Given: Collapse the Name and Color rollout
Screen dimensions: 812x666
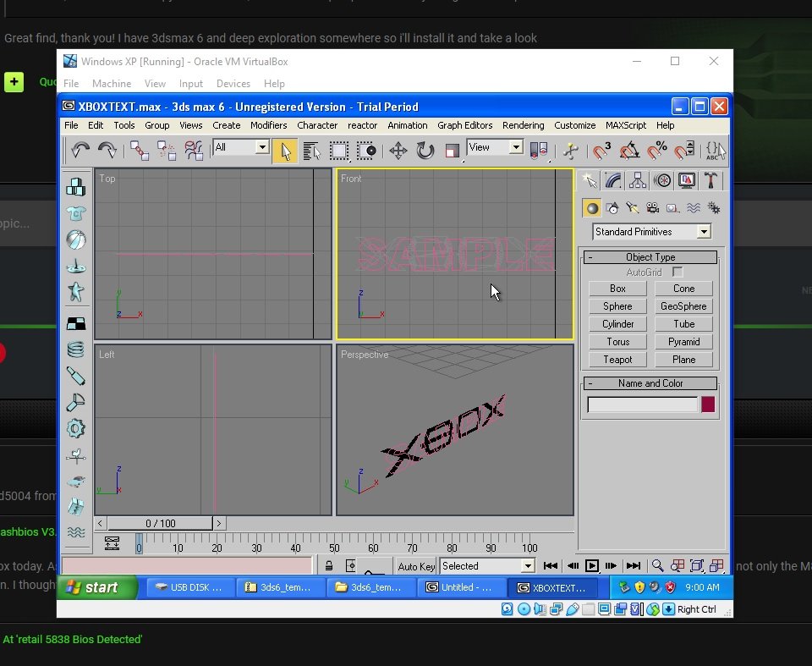Looking at the screenshot, I should 650,383.
